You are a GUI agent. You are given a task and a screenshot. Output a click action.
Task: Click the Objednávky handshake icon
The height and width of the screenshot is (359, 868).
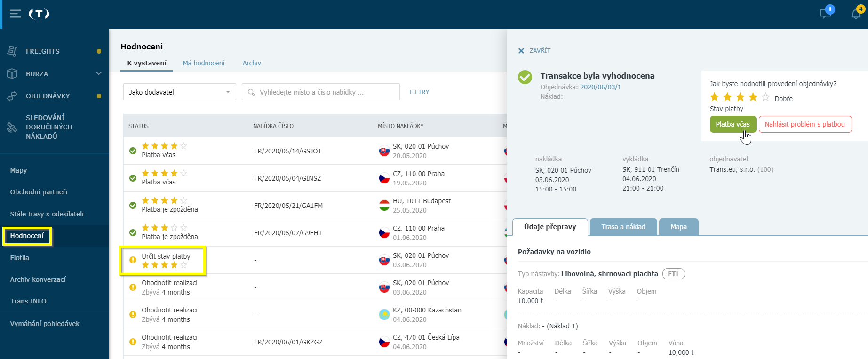tap(12, 96)
